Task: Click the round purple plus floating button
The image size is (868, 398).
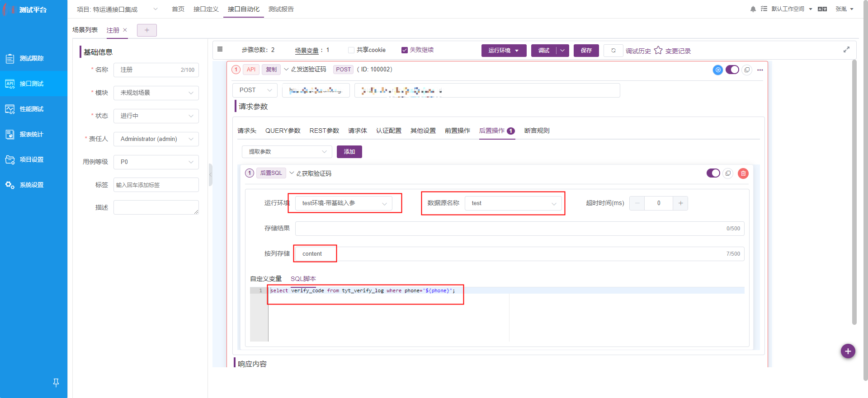Action: [x=848, y=351]
